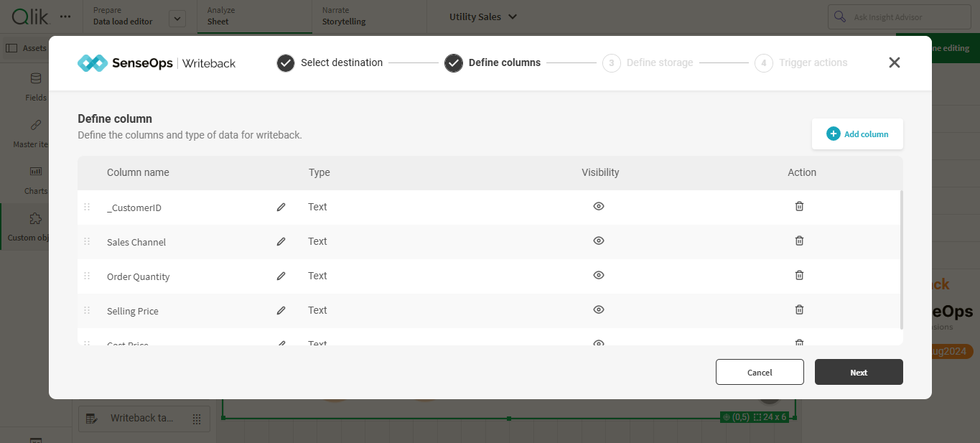The image size is (980, 443).
Task: Click the Text type of Selling Price
Action: [317, 310]
